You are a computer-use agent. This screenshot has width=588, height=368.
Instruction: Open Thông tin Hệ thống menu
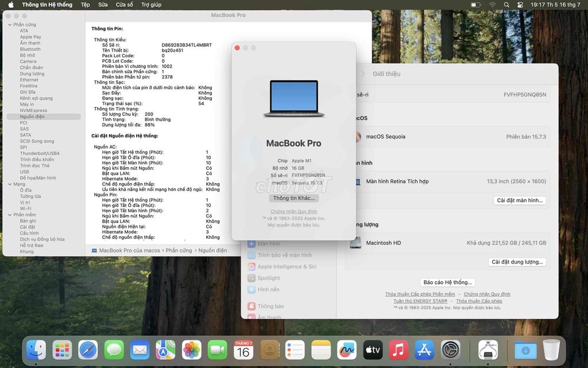(47, 5)
